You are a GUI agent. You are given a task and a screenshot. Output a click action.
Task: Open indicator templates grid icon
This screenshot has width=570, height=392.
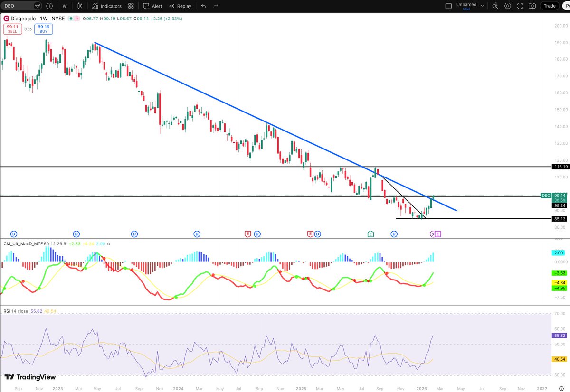coord(131,6)
